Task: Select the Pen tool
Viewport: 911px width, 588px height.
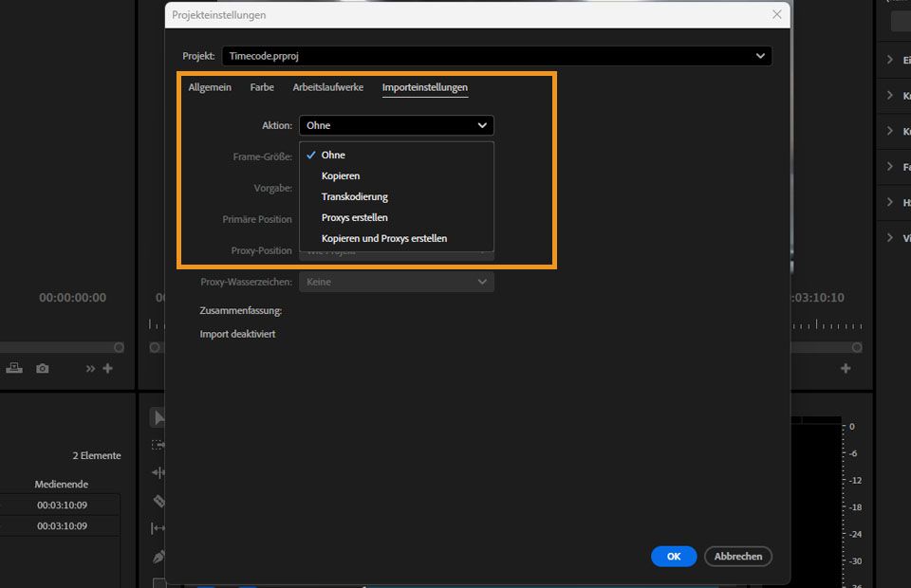Action: (x=158, y=556)
